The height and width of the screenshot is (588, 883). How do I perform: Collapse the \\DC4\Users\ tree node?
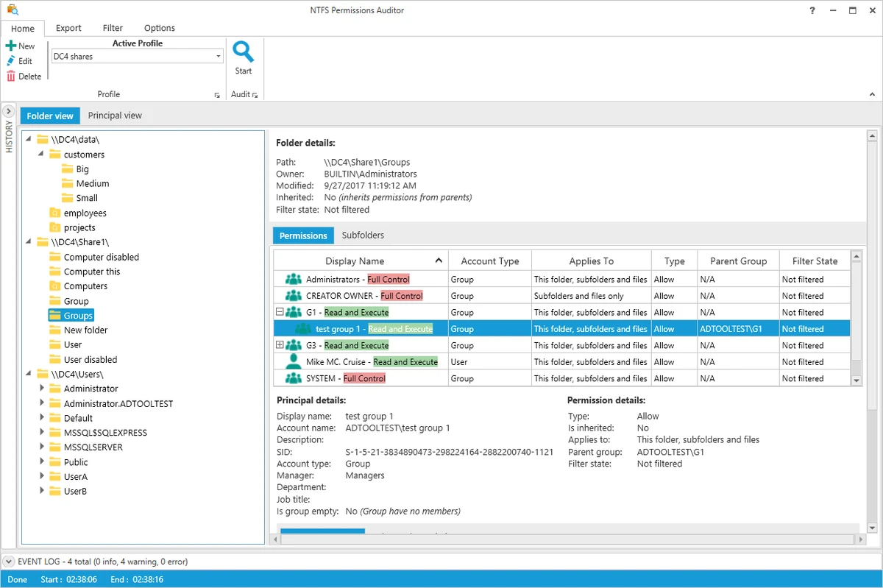click(29, 374)
